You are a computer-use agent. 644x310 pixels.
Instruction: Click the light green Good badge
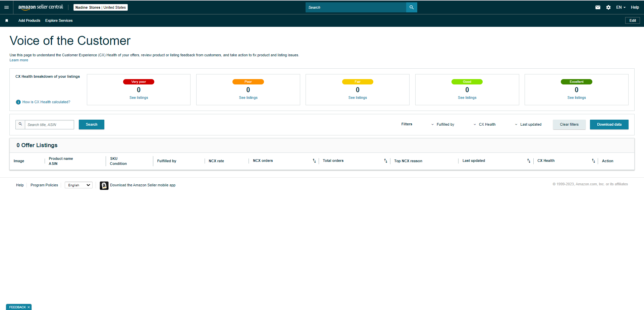(x=467, y=82)
